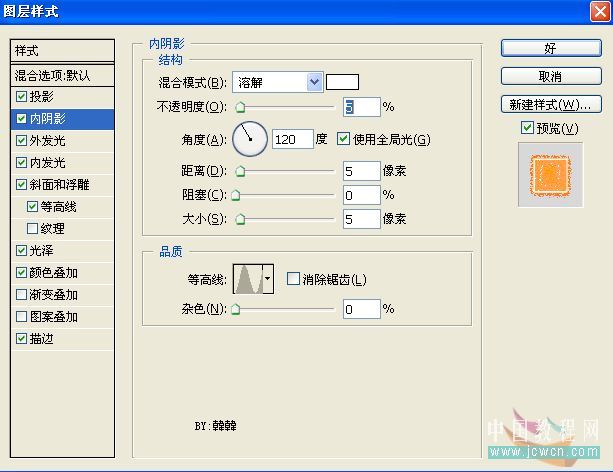Select the 投影 effect row label

[41, 96]
